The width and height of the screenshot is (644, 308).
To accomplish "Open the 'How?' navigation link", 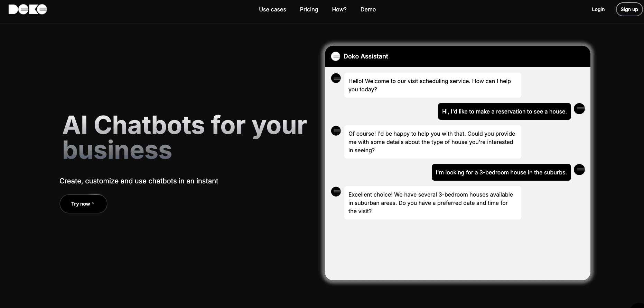I will click(339, 9).
